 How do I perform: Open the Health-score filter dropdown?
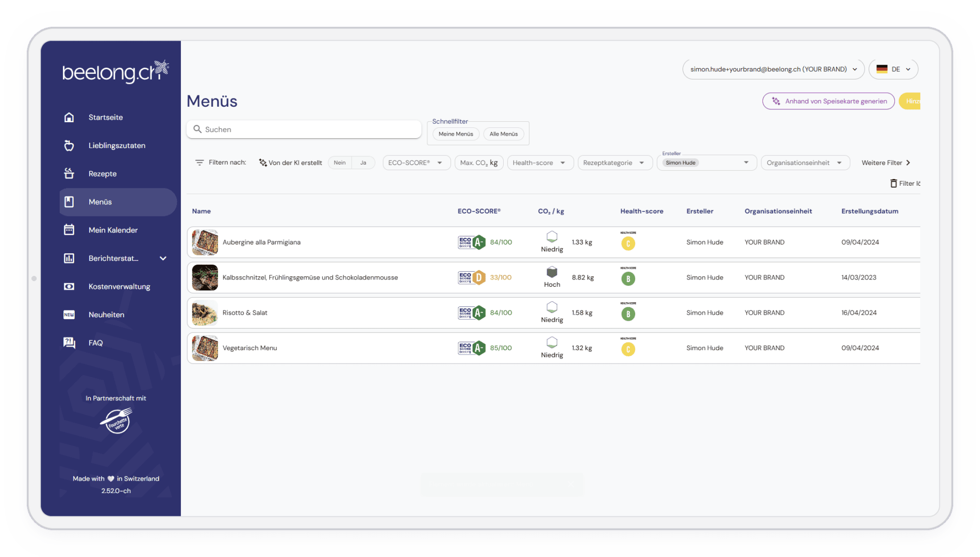tap(540, 162)
